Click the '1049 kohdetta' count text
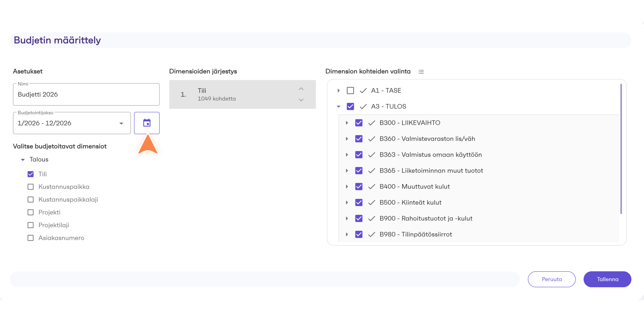This screenshot has height=322, width=644. (x=217, y=99)
